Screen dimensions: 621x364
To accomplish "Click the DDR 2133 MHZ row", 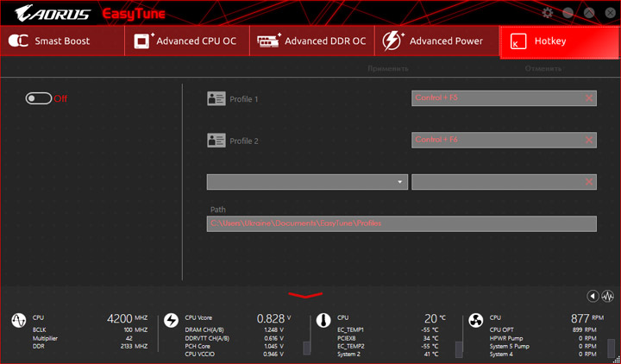I will coord(90,346).
